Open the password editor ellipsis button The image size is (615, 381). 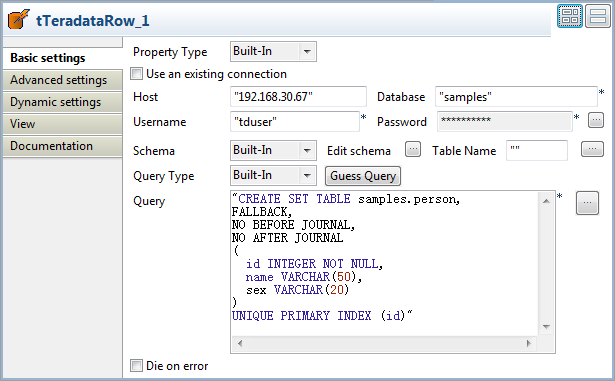(x=595, y=120)
